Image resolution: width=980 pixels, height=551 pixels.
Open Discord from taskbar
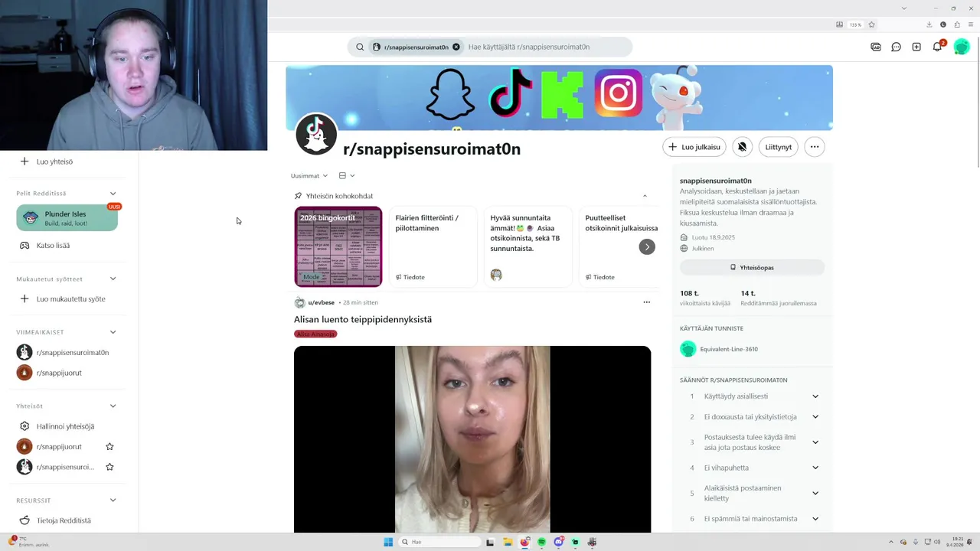click(x=558, y=542)
